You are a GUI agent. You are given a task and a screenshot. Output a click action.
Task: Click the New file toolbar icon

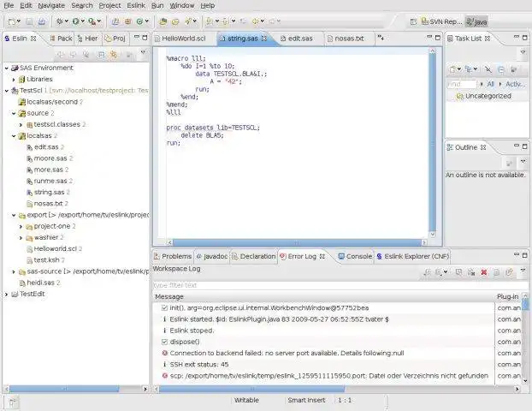pos(12,21)
